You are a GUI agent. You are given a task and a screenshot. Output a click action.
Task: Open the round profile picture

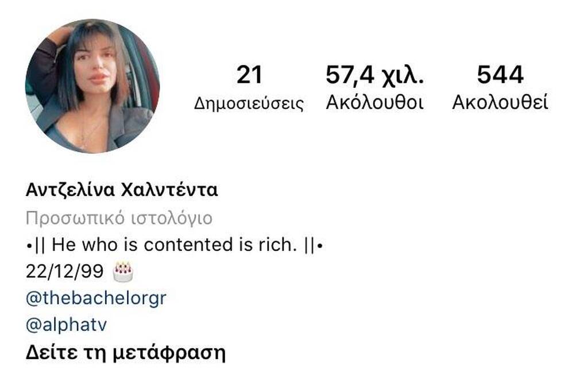(x=92, y=86)
